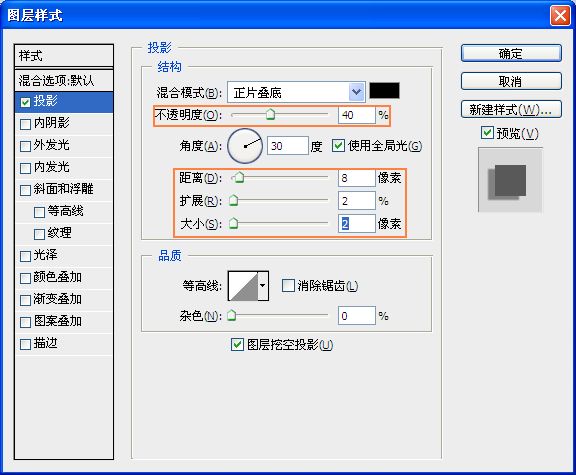
Task: Click the 角度 value field showing 30
Action: 288,146
